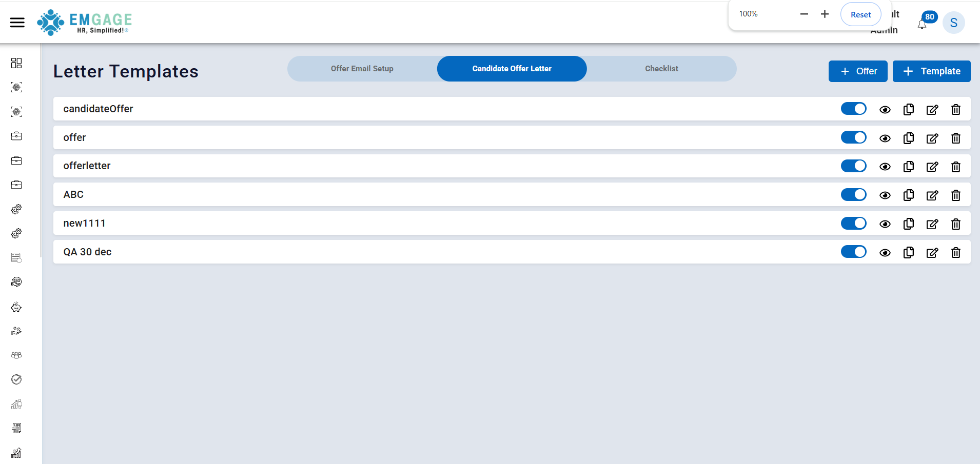Select the settings gear icon in sidebar
The height and width of the screenshot is (464, 980).
click(x=16, y=209)
